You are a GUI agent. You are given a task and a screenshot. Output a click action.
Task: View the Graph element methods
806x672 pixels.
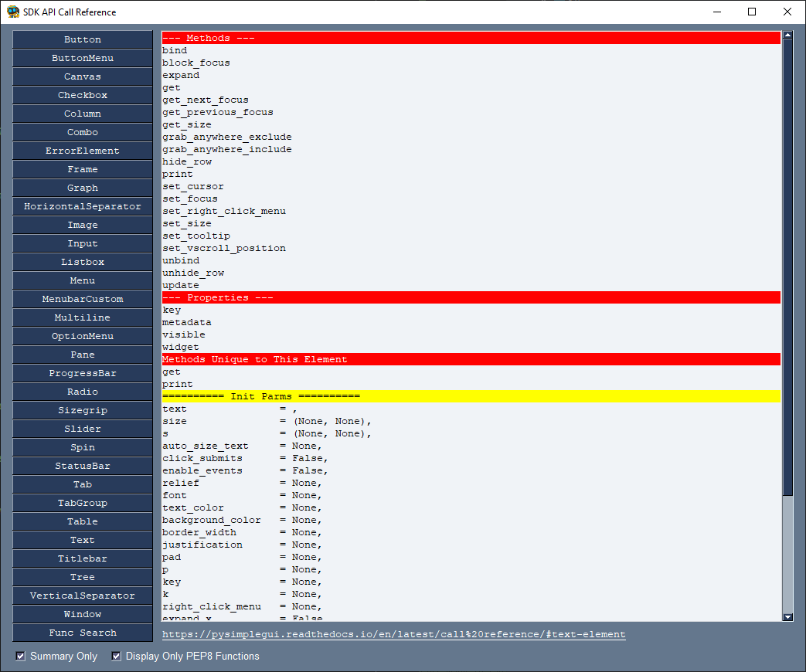click(x=82, y=187)
